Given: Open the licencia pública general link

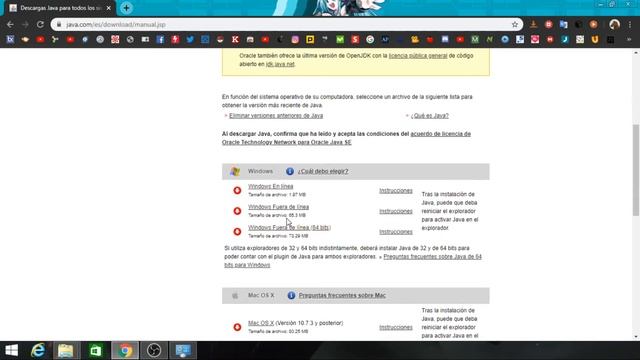Looking at the screenshot, I should (x=418, y=56).
